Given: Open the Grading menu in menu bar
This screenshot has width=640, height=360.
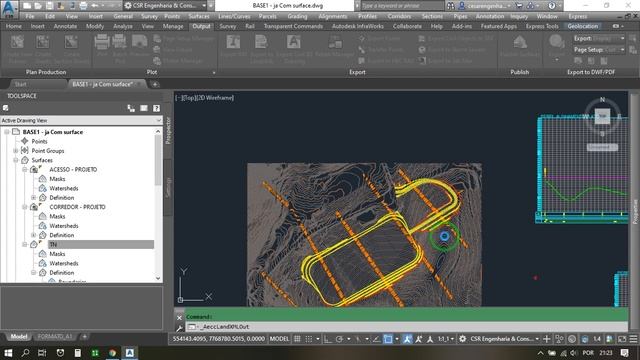Looking at the screenshot, I should [297, 16].
